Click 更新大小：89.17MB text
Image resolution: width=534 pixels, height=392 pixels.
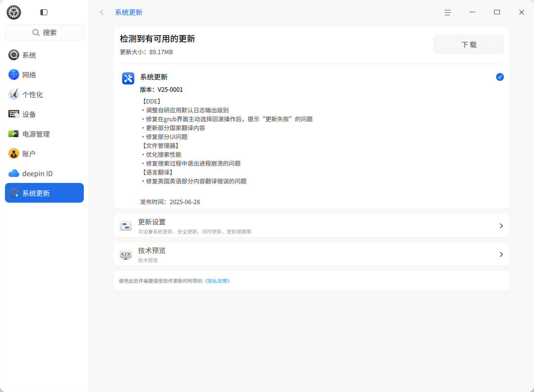pyautogui.click(x=146, y=52)
